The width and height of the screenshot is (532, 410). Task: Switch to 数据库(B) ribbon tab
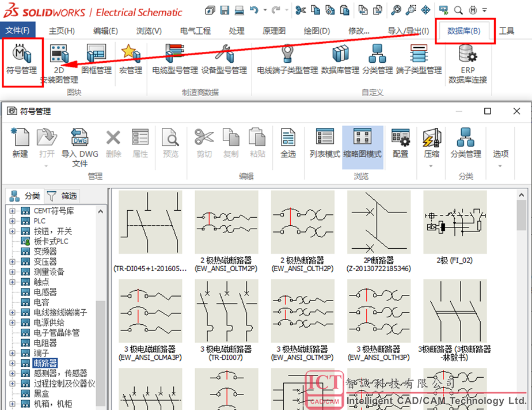(463, 31)
